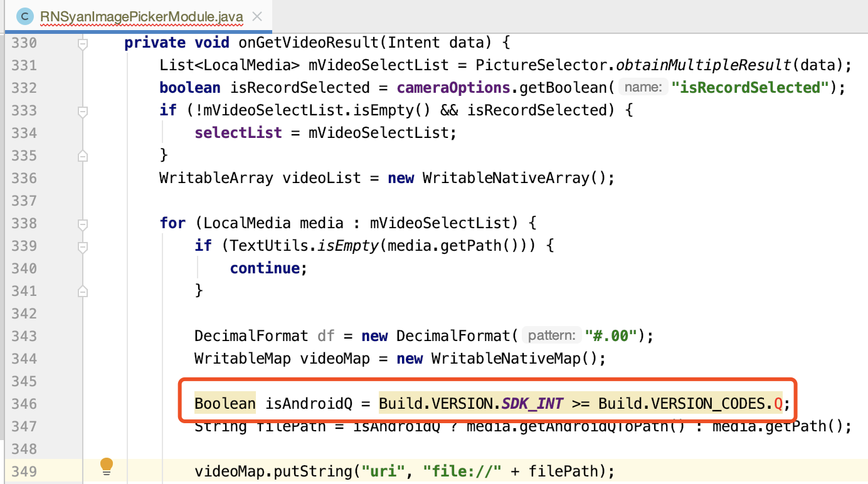Collapse the for loop at line 338
868x484 pixels.
[82, 223]
